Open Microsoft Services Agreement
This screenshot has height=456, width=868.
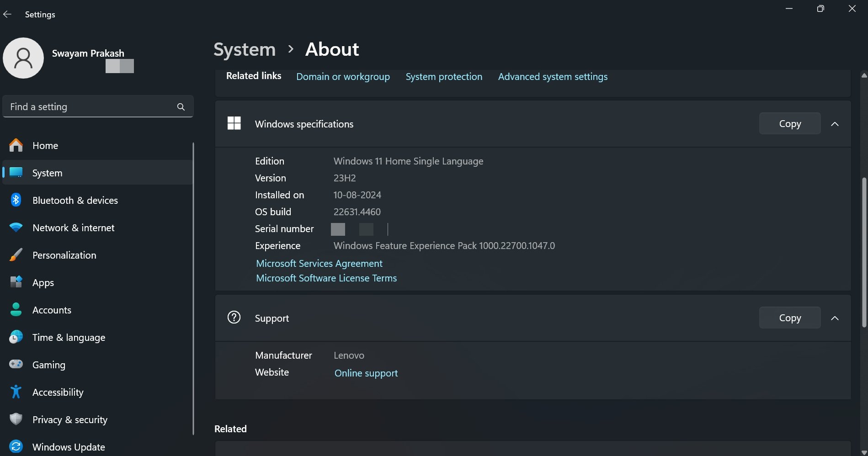319,264
